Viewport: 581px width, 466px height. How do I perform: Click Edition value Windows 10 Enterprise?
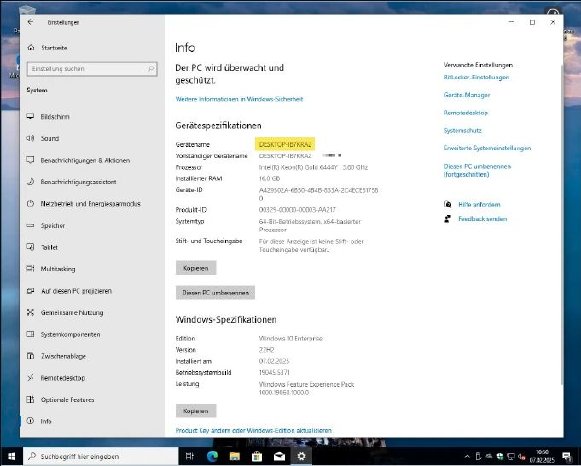pos(290,338)
